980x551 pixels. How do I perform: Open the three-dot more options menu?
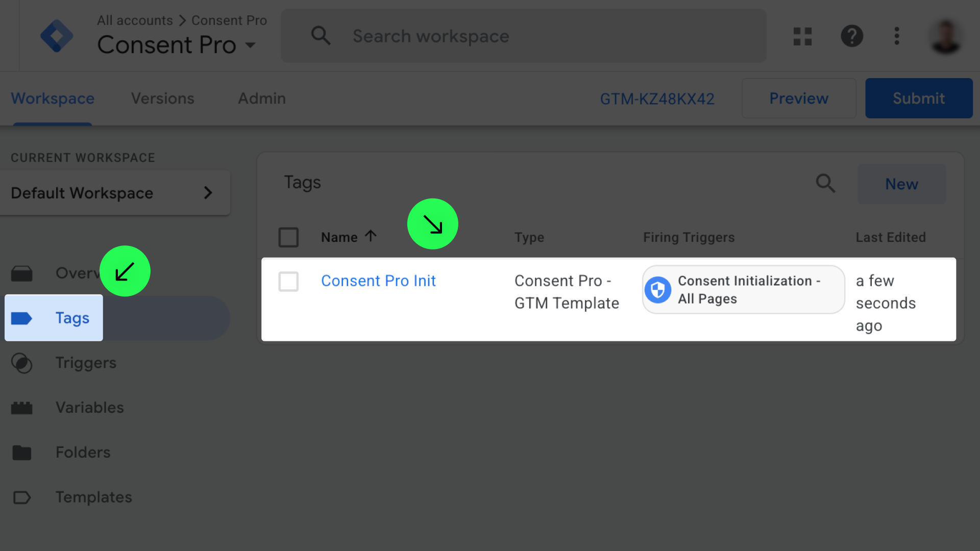pyautogui.click(x=897, y=36)
